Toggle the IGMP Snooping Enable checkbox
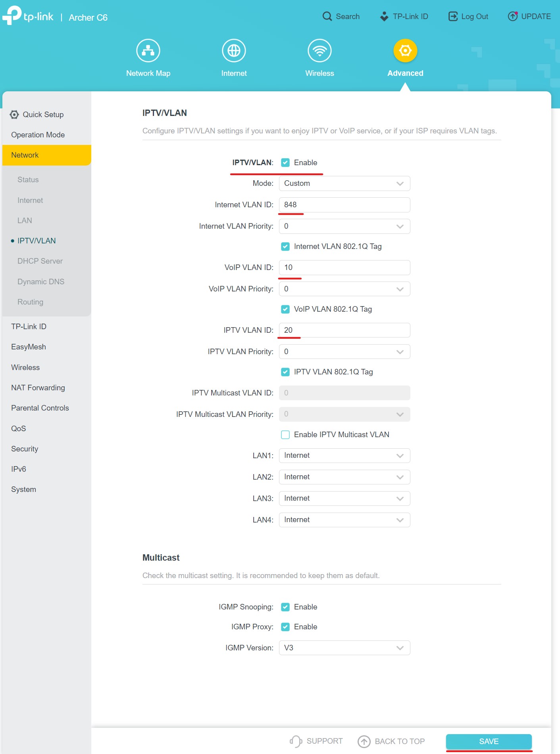 click(285, 607)
